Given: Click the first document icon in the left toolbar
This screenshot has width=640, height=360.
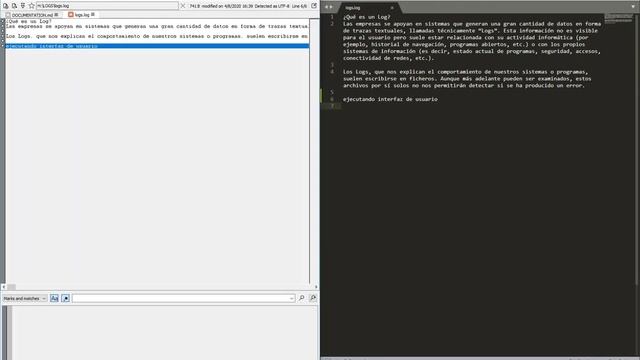Looking at the screenshot, I should [x=6, y=6].
